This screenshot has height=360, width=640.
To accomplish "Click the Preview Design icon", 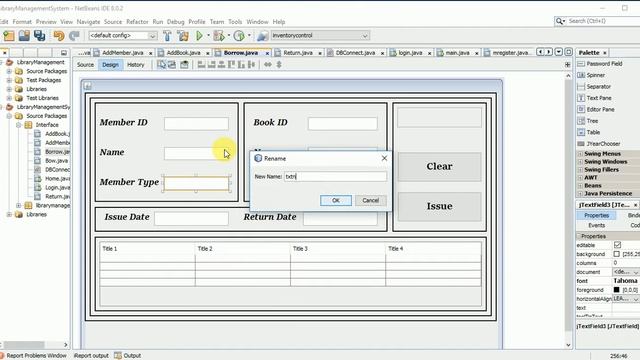I will [184, 64].
